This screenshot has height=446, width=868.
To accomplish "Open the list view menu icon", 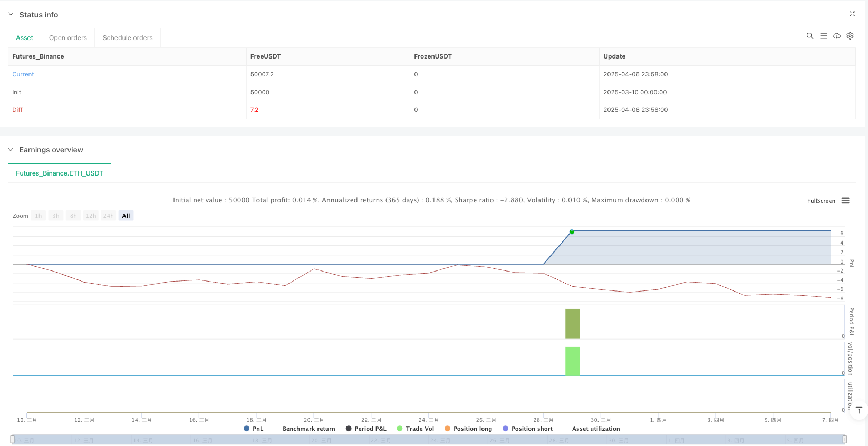I will click(823, 36).
